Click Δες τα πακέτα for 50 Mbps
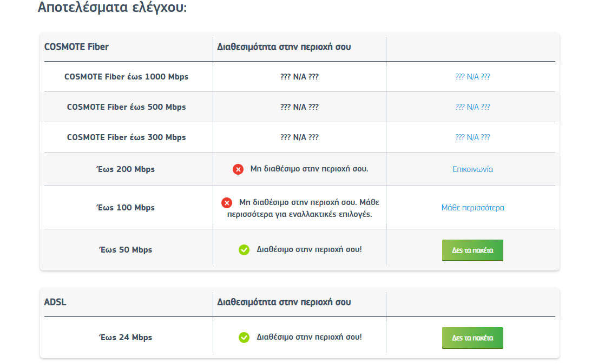This screenshot has height=364, width=598. coord(472,250)
